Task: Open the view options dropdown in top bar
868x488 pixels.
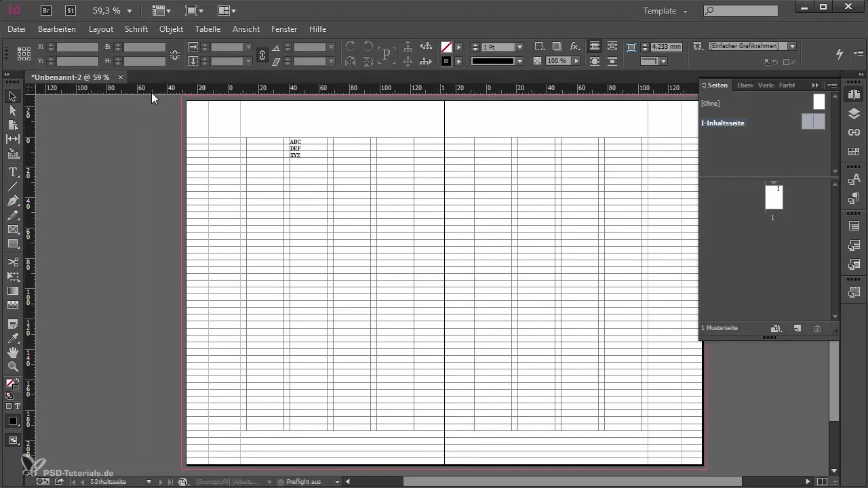Action: pyautogui.click(x=162, y=11)
